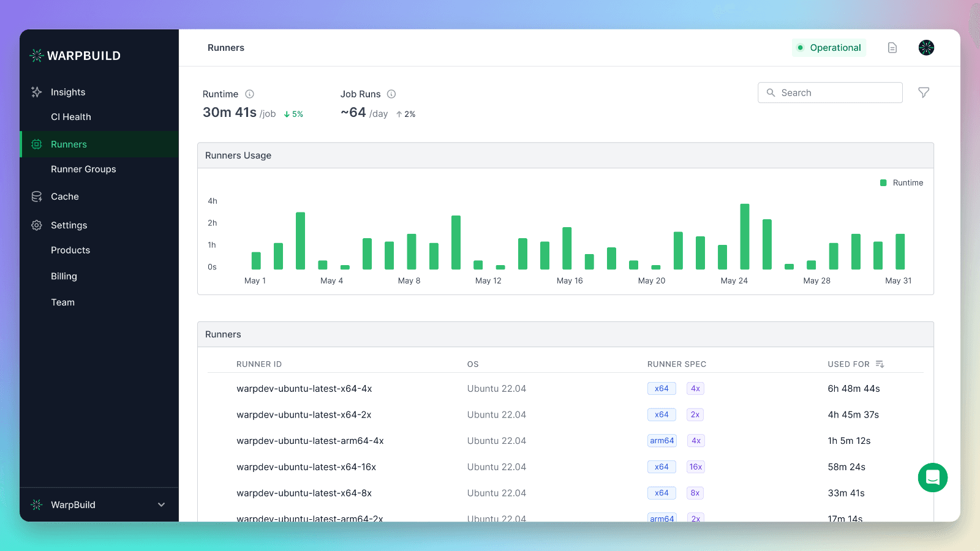
Task: Click the filter icon beside the search box
Action: pyautogui.click(x=924, y=92)
